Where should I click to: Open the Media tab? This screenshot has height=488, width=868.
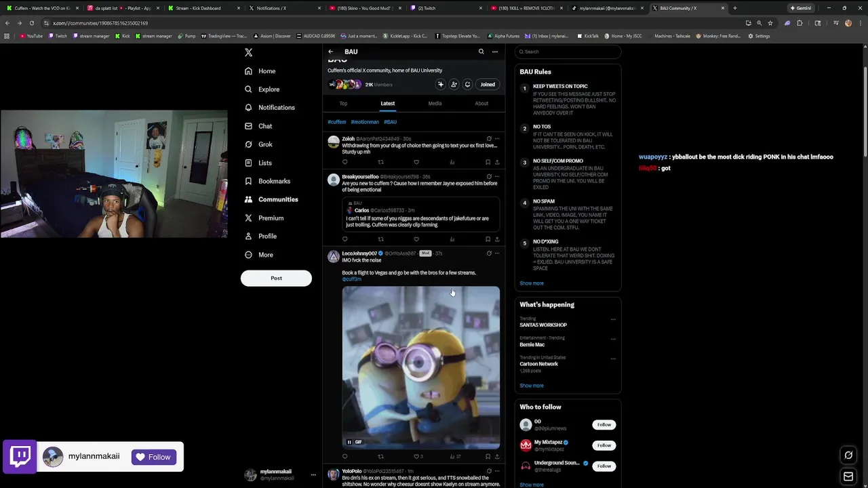pos(435,104)
